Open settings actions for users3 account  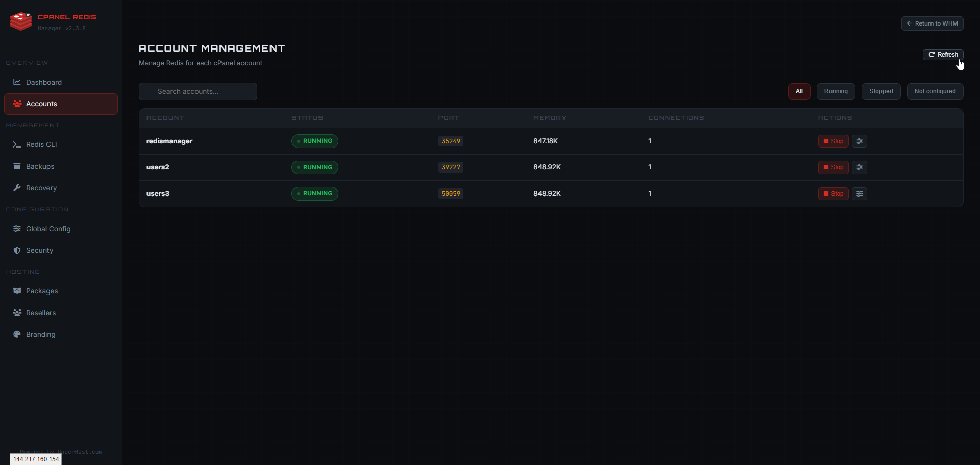(x=859, y=193)
